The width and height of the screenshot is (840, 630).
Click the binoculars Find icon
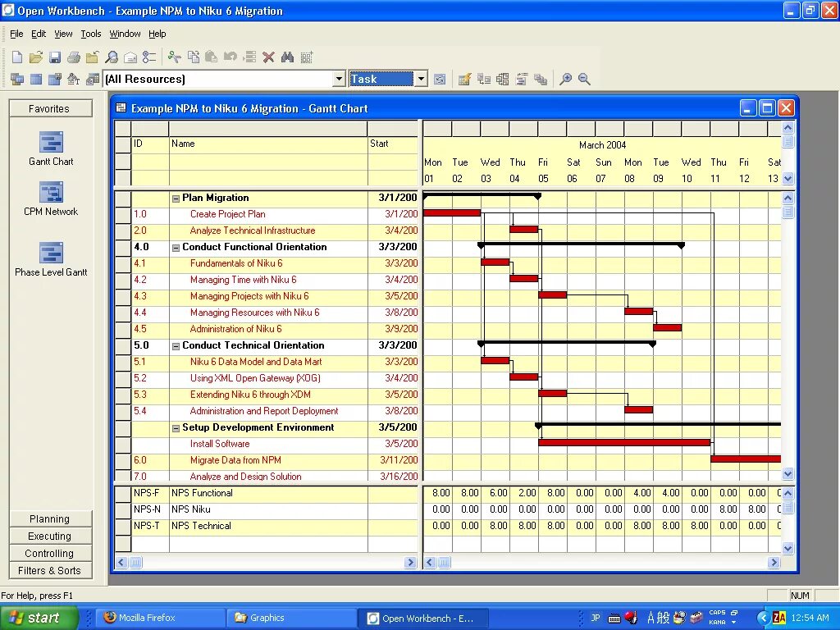pyautogui.click(x=287, y=57)
